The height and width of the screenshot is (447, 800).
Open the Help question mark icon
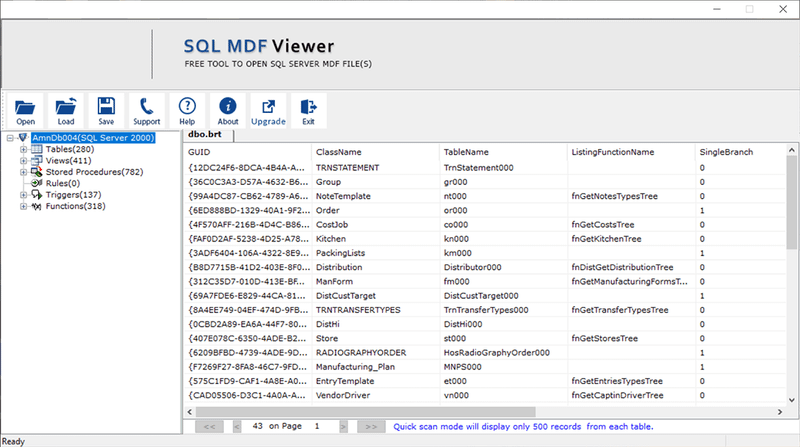click(x=187, y=111)
